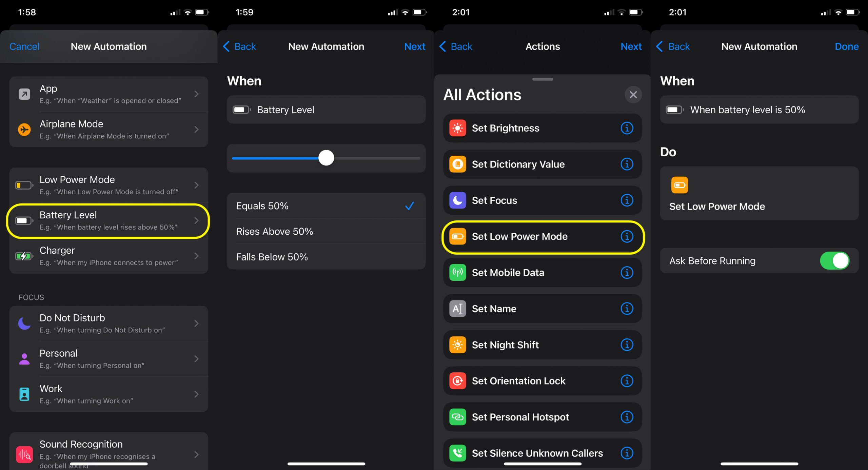Drag battery level percentage slider
868x470 pixels.
tap(326, 157)
